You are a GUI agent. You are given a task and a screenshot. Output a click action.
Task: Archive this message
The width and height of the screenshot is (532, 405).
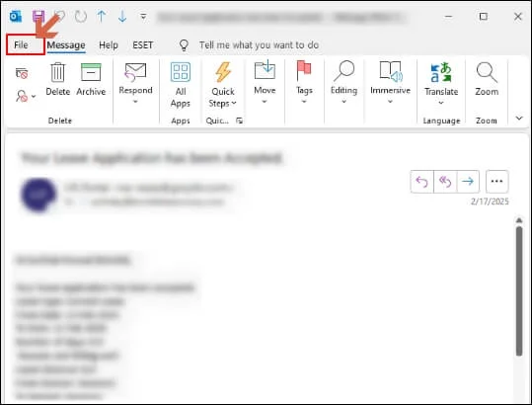pos(91,79)
